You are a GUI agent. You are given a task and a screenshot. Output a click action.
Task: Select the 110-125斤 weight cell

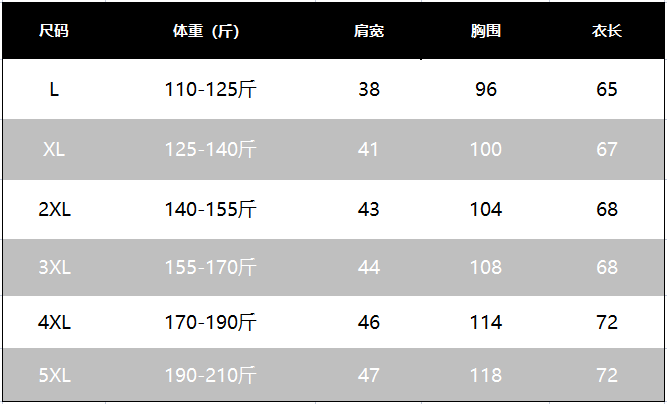[211, 90]
